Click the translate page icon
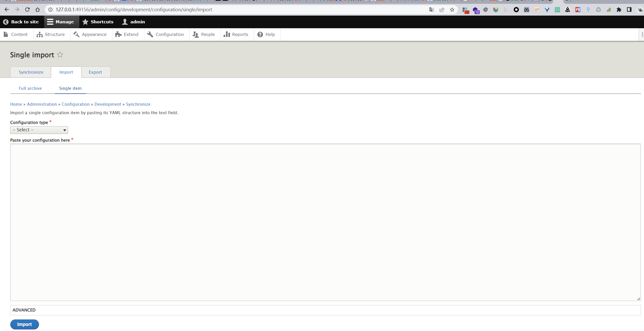 tap(431, 10)
